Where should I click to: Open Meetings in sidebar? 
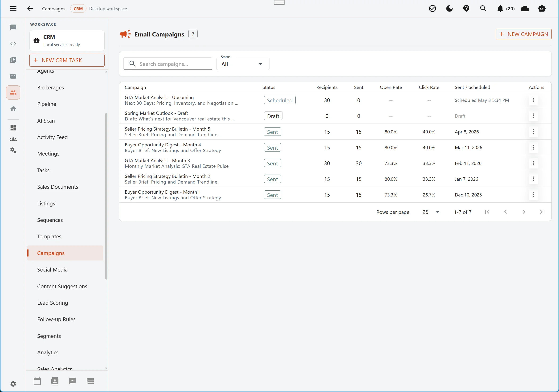tap(65, 154)
